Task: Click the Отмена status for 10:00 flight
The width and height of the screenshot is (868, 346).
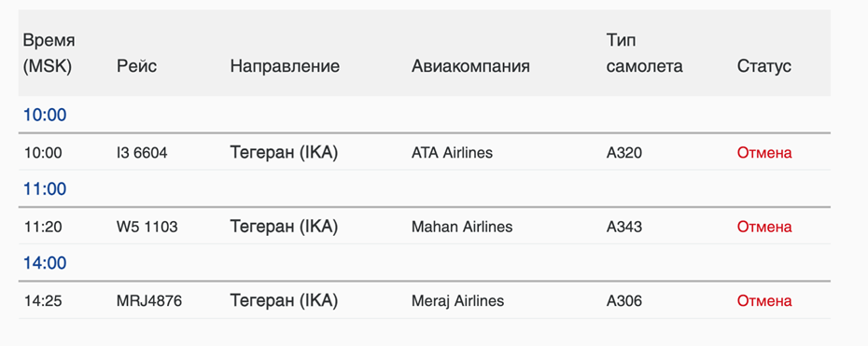Action: coord(764,153)
